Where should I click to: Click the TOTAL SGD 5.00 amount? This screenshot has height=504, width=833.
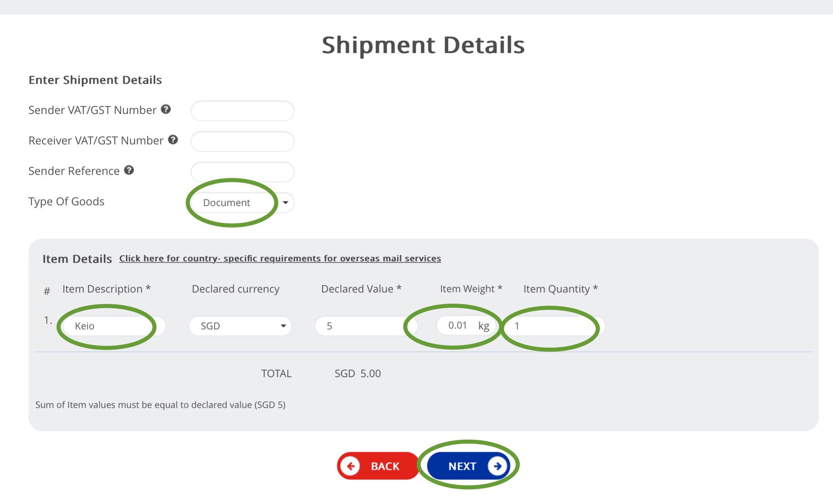357,374
